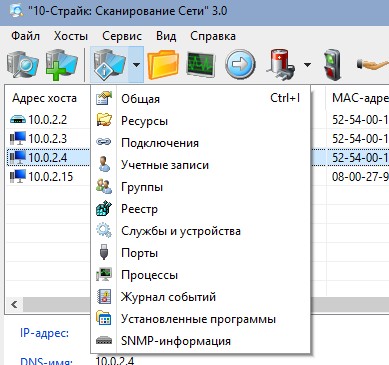
Task: Choose Реестр menu entry
Action: pos(200,208)
